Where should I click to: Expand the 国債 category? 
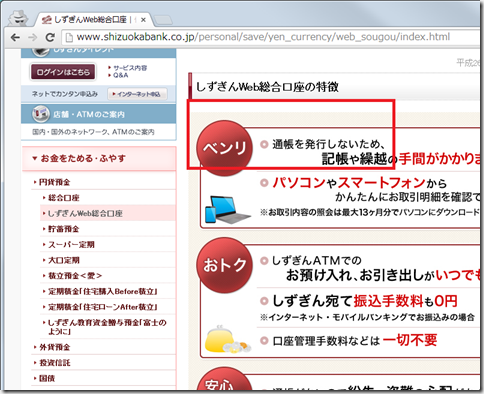tap(47, 378)
